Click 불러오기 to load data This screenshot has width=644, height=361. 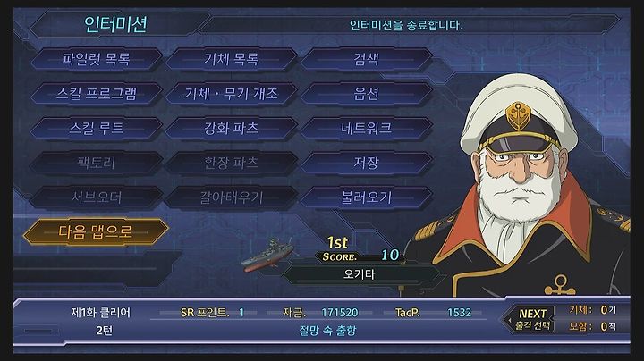(x=367, y=197)
